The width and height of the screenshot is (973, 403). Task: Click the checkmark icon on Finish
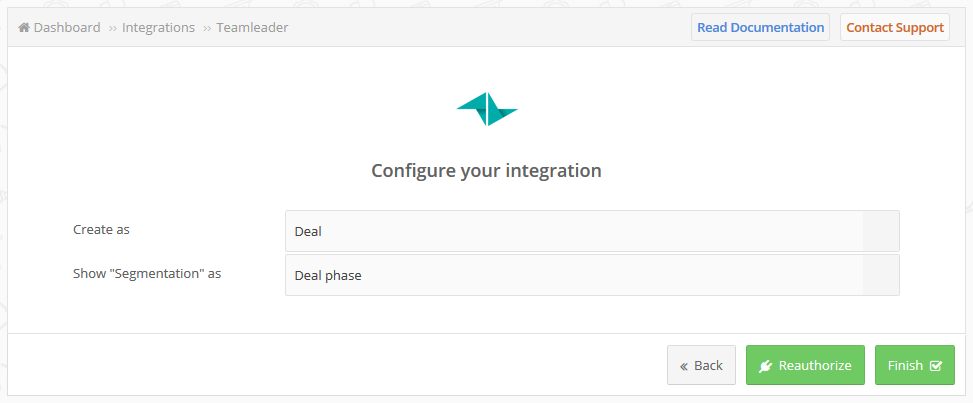(936, 366)
